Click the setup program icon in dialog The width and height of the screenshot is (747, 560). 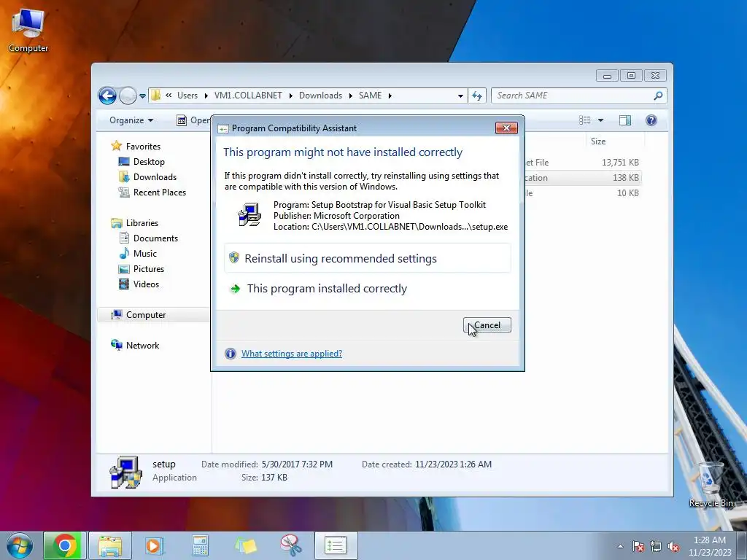coord(249,214)
